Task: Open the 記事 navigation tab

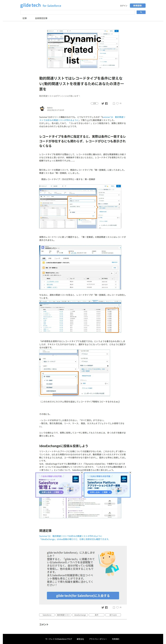Action: click(25, 18)
